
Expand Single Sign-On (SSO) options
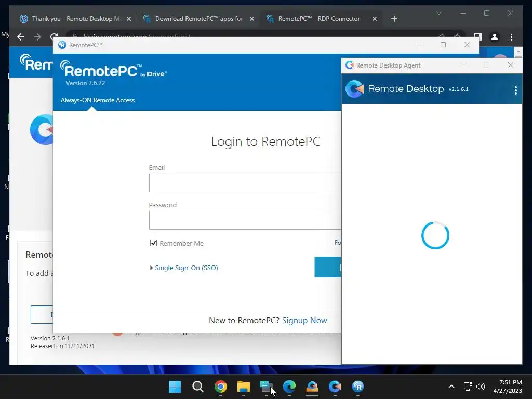click(x=184, y=268)
